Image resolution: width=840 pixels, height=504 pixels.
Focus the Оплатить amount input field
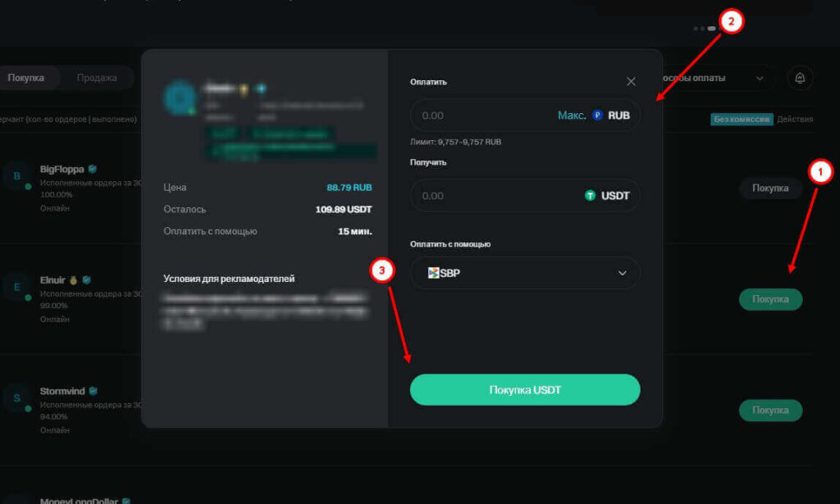[x=484, y=116]
